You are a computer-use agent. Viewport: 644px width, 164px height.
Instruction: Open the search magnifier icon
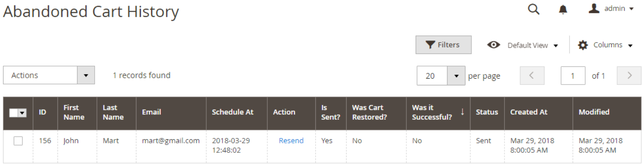[533, 9]
